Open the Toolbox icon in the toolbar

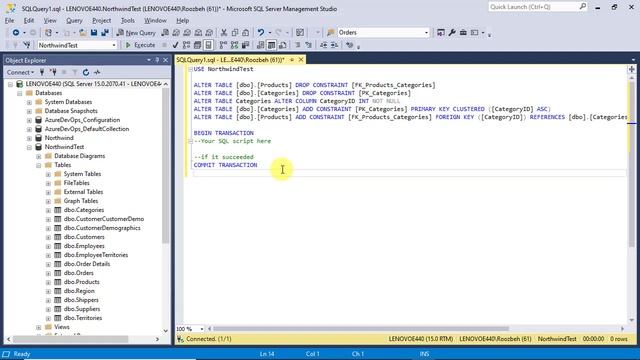463,33
